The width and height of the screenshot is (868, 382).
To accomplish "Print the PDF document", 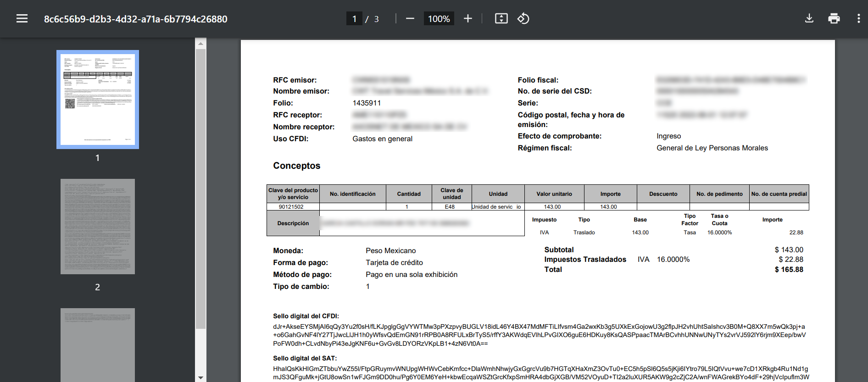I will pos(834,19).
